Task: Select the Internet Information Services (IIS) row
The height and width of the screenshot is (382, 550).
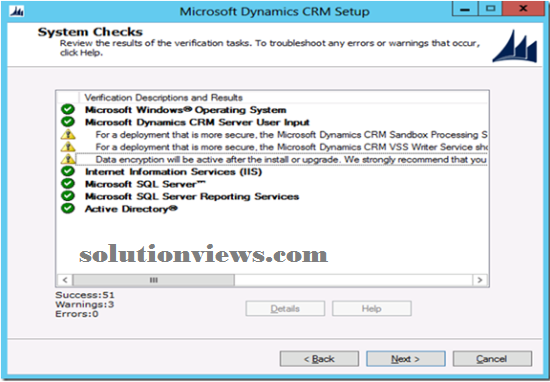Action: (x=174, y=172)
